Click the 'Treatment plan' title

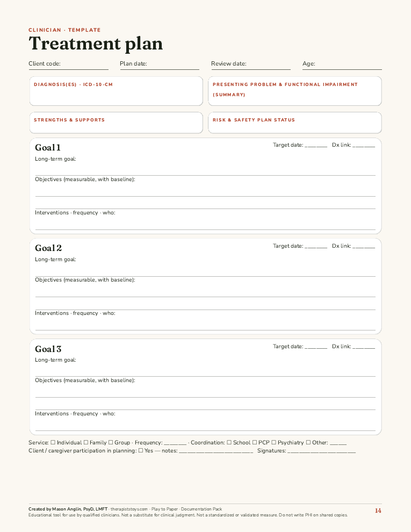[96, 44]
